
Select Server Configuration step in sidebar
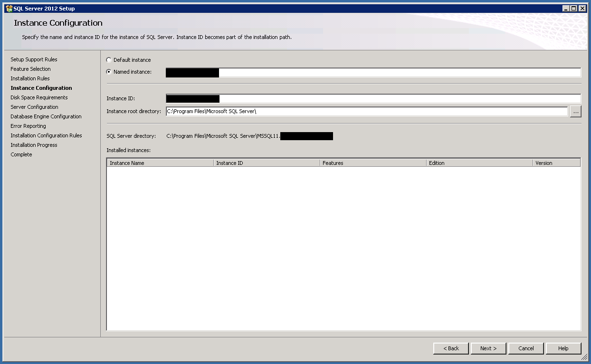34,107
